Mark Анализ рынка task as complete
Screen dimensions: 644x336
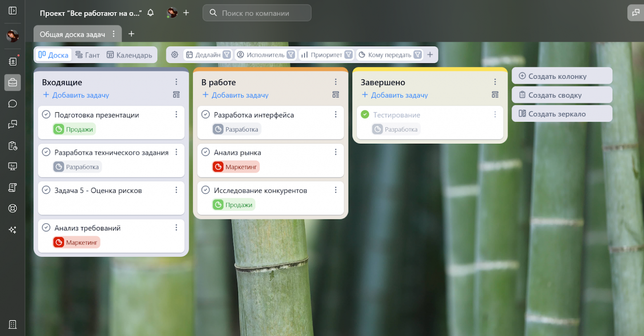pos(206,152)
